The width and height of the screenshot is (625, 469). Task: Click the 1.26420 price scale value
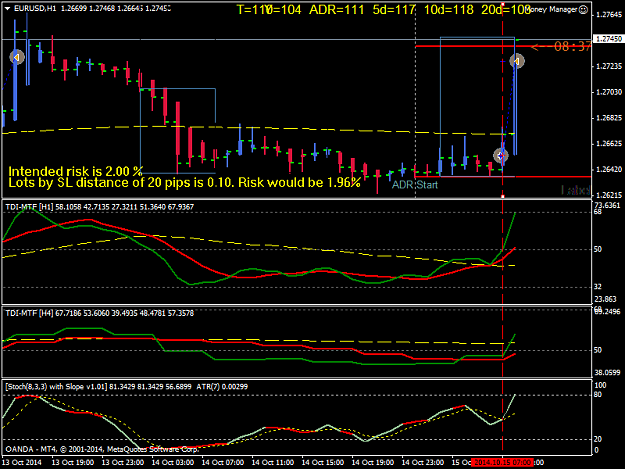point(609,170)
